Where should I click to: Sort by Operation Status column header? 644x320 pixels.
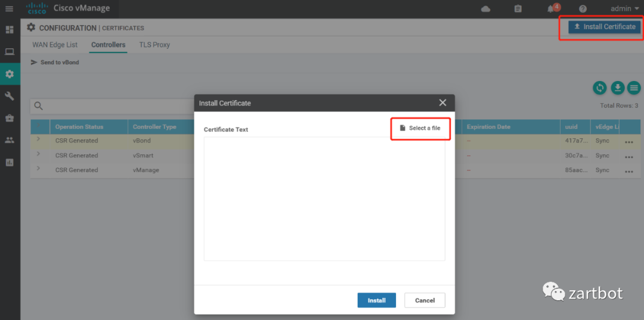[x=79, y=127]
